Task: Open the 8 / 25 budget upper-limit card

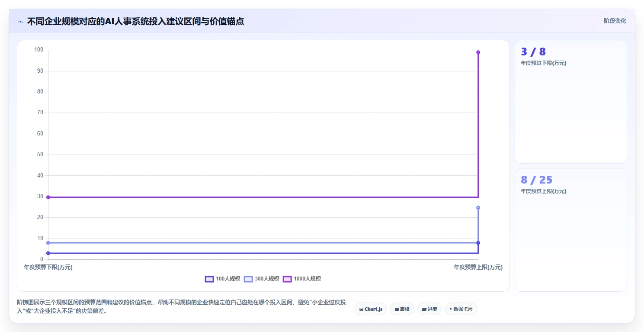Action: (x=570, y=230)
